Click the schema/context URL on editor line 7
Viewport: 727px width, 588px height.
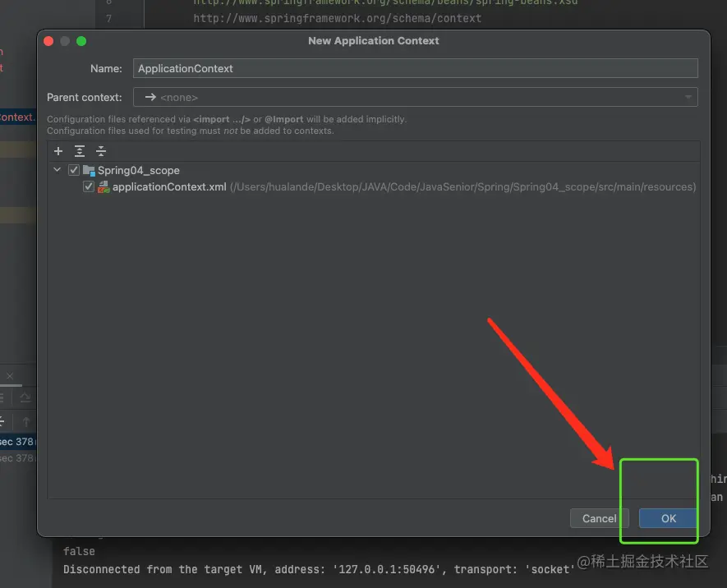tap(337, 19)
